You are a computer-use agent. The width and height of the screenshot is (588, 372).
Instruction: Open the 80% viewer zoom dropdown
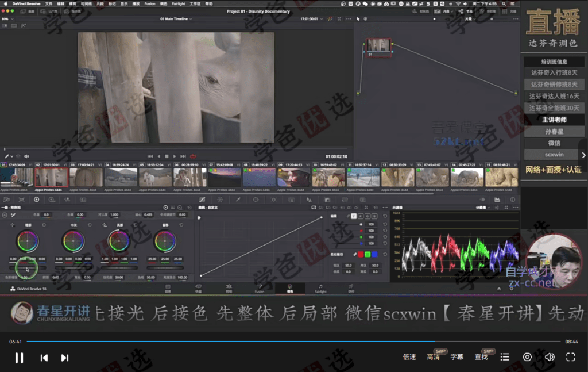click(7, 19)
